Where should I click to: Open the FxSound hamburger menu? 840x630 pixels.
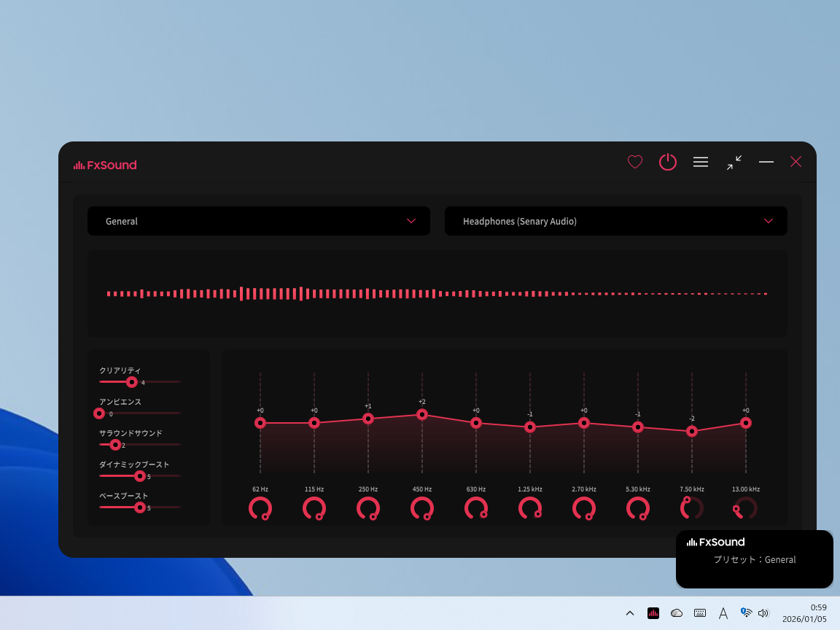click(x=701, y=162)
